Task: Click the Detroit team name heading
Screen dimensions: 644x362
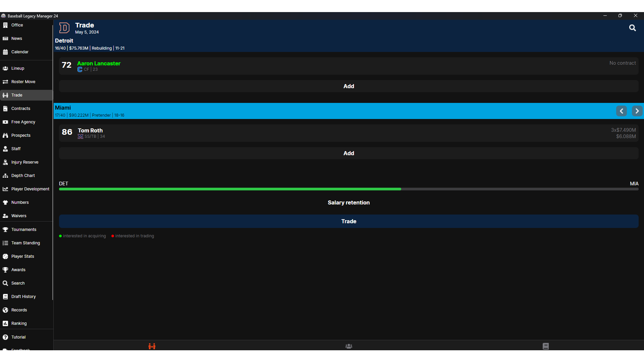Action: coord(64,41)
